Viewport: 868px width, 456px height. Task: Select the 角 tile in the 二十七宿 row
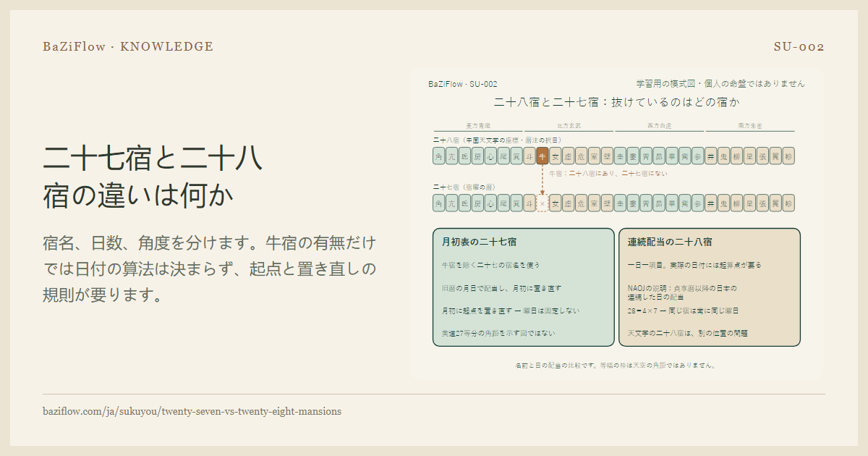[x=439, y=203]
